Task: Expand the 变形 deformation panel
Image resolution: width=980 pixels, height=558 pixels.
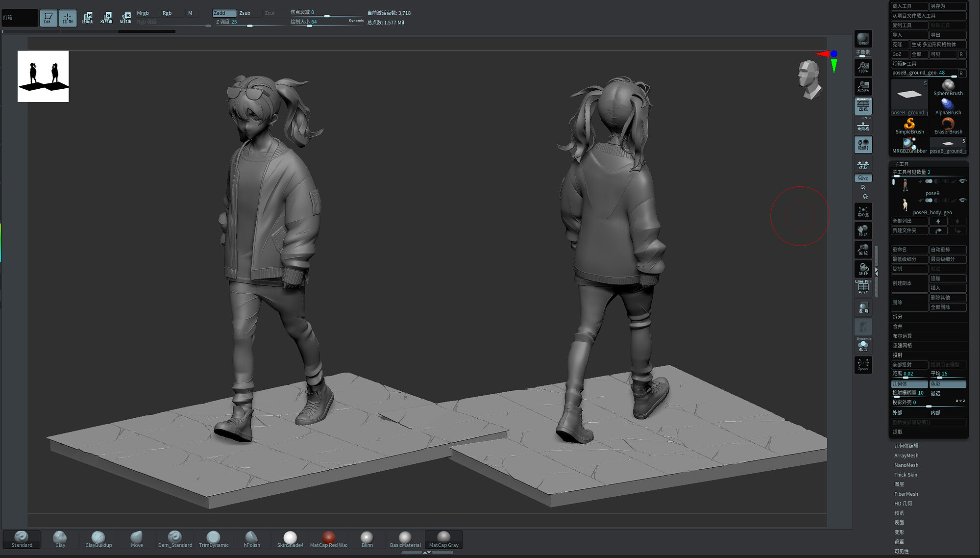Action: pos(900,532)
